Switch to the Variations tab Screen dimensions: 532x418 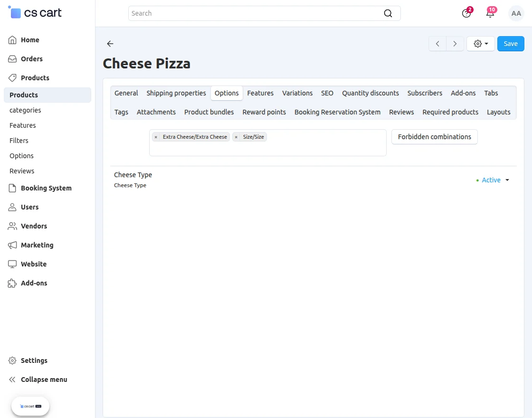[x=297, y=93]
